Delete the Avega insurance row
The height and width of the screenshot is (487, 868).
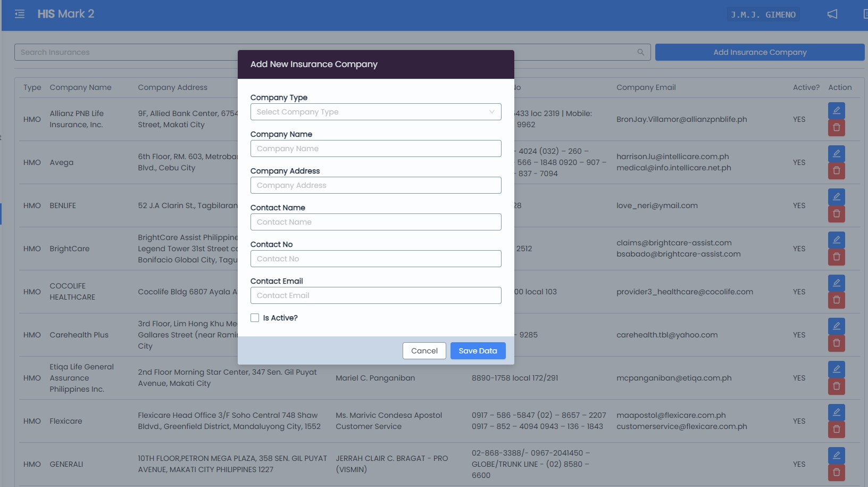coord(836,171)
